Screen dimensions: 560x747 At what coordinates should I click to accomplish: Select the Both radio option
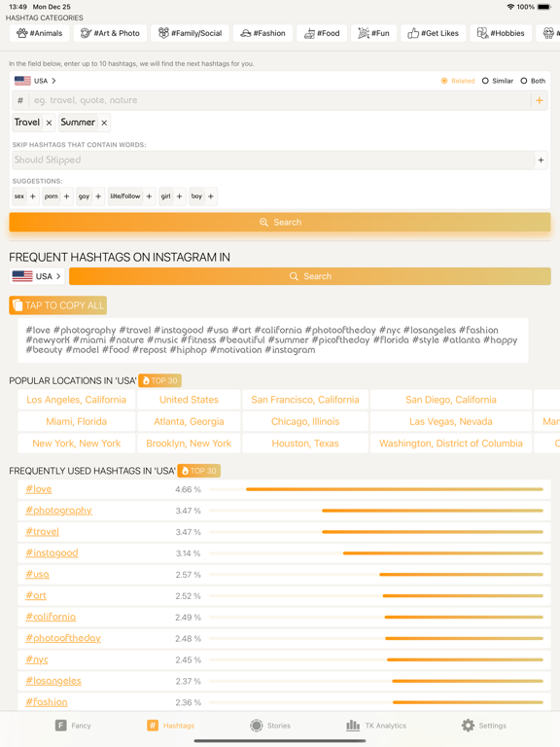[x=533, y=81]
